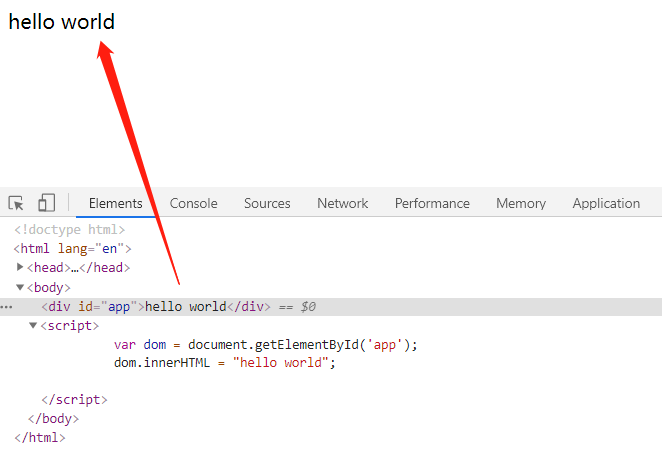This screenshot has width=662, height=454.
Task: Select the closing </script> tag
Action: pos(74,399)
